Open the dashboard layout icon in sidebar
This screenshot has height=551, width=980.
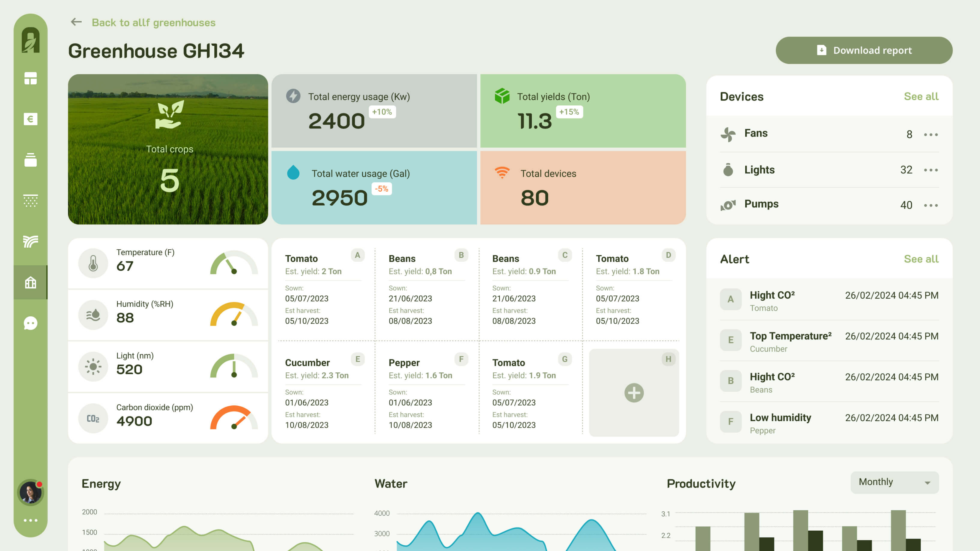[x=30, y=78]
